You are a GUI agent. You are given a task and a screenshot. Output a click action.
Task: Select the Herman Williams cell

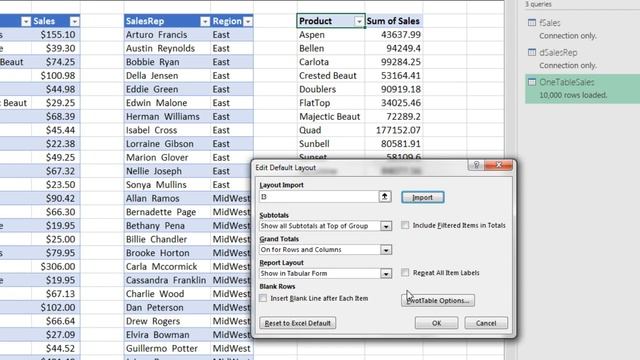pos(167,117)
